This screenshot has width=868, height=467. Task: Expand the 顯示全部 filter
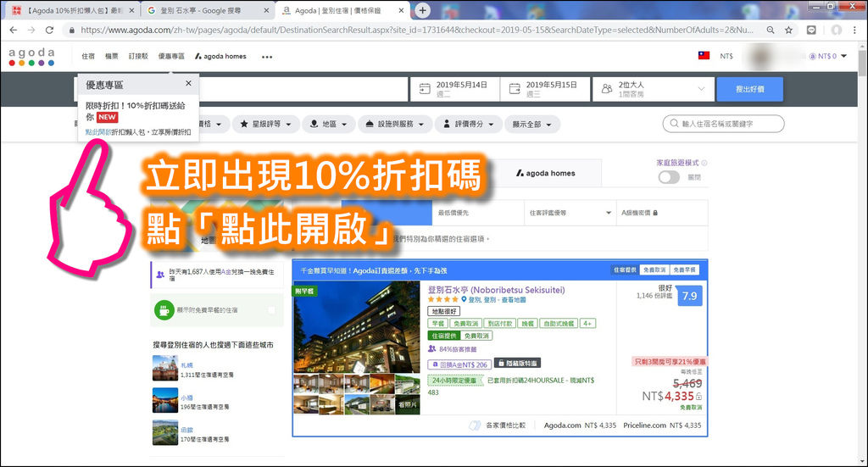point(532,124)
